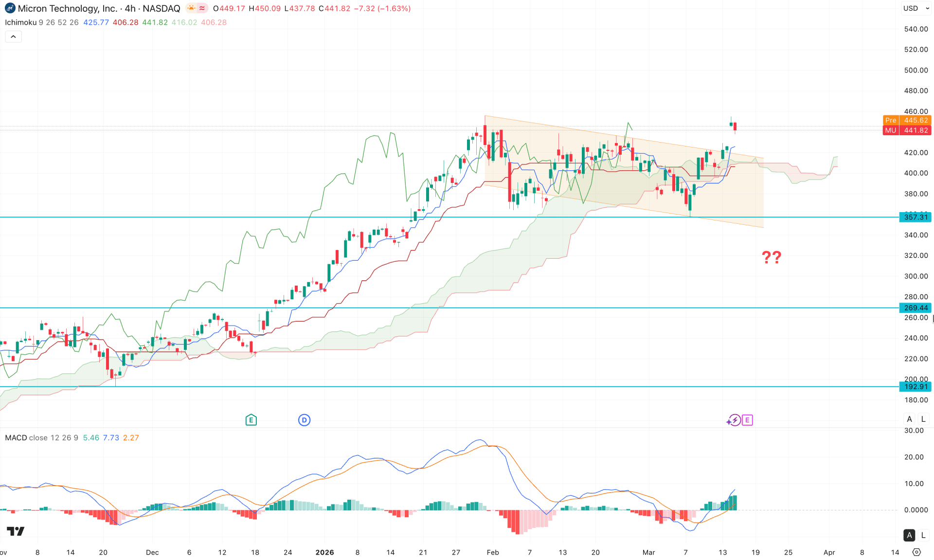The image size is (934, 560).
Task: Click the Micron Technology circular logo icon
Action: [9, 8]
